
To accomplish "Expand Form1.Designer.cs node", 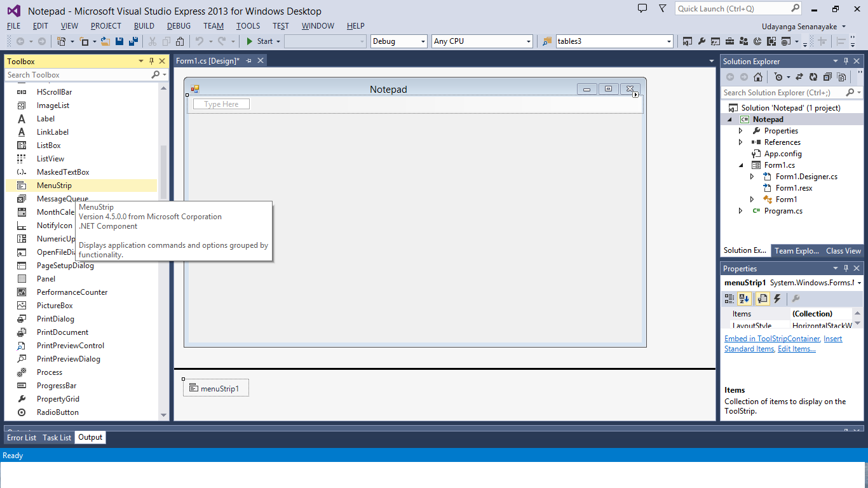I will 752,177.
